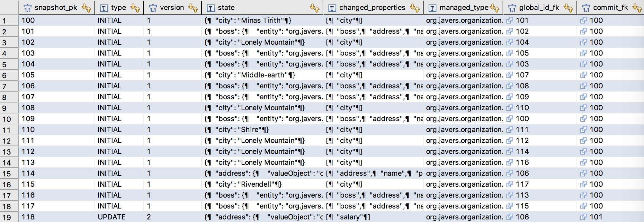The width and height of the screenshot is (644, 222).
Task: Select the managed_type column header label
Action: tap(464, 8)
